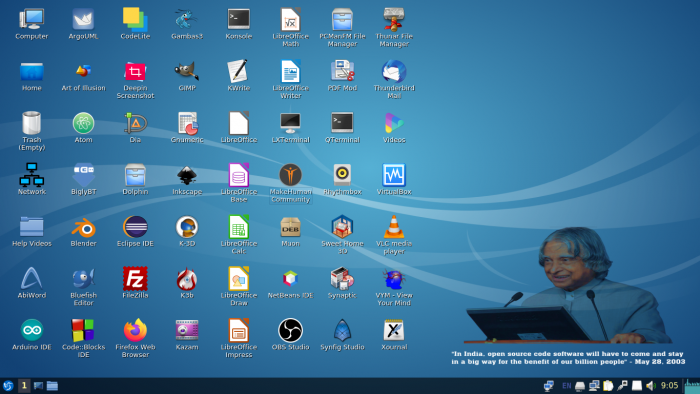The image size is (700, 394).
Task: Launch LXTerminal
Action: pyautogui.click(x=290, y=123)
